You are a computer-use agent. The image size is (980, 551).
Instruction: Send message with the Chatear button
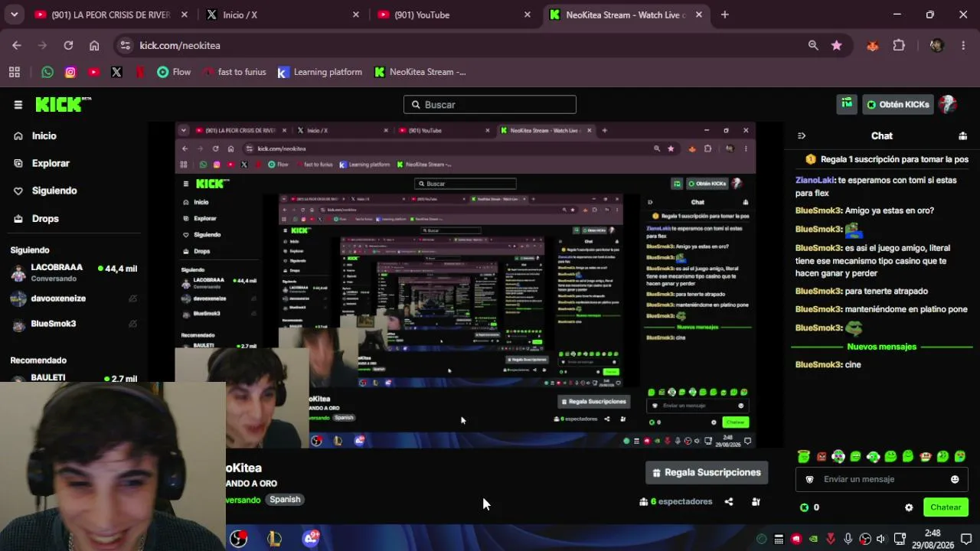pyautogui.click(x=946, y=507)
